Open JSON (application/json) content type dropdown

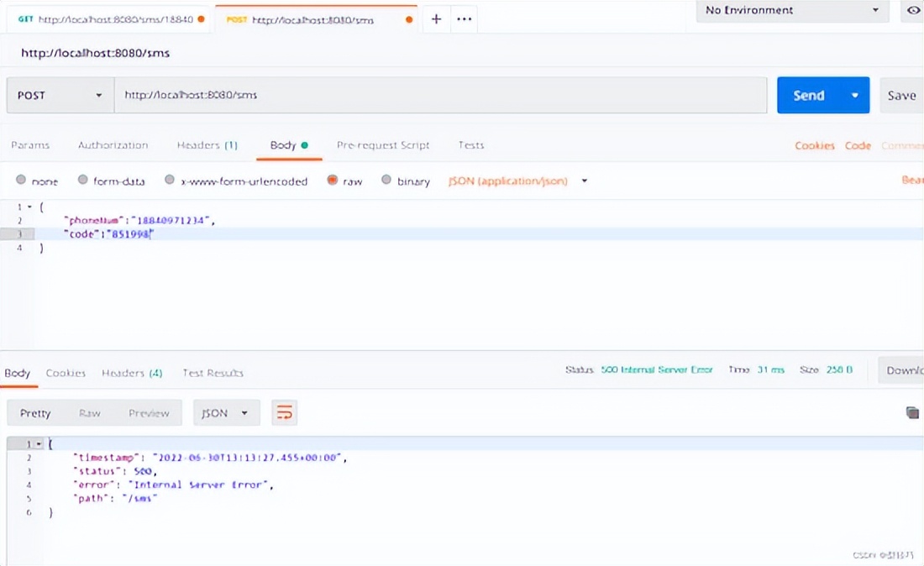click(517, 181)
